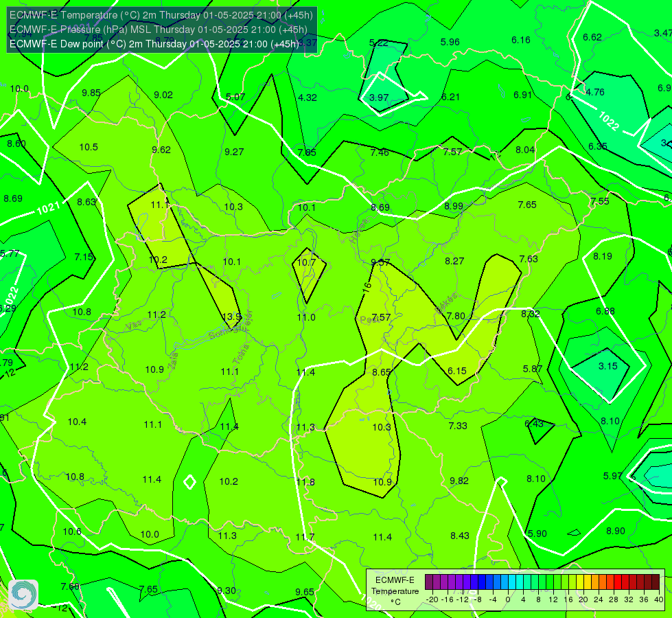672x618 pixels.
Task: Click the dew point value 6.43
Action: [534, 424]
